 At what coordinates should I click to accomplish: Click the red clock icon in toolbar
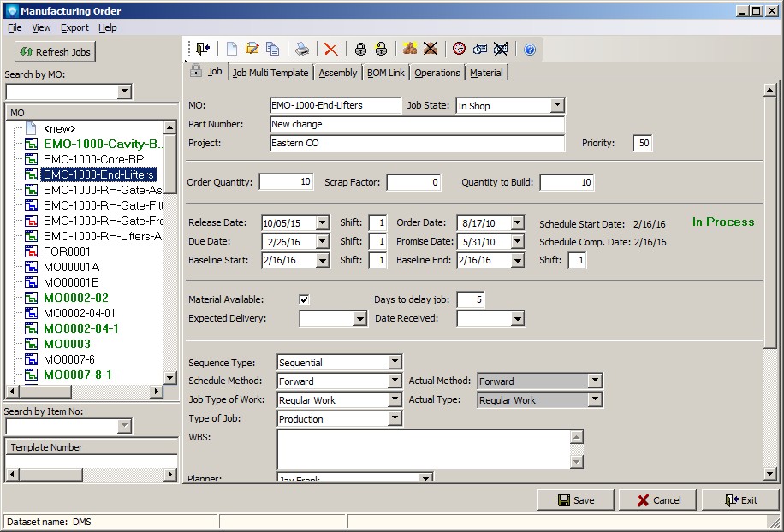click(460, 49)
